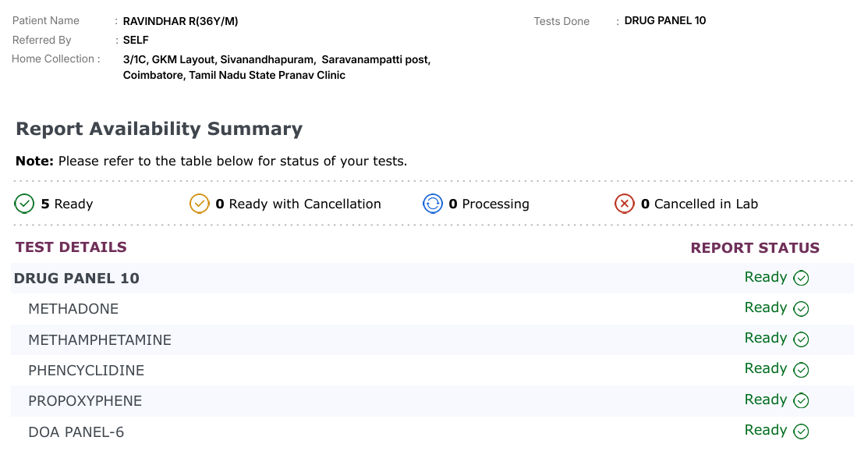Select the DRUG PANEL 10 row heading
Image resolution: width=868 pixels, height=476 pixels.
[x=76, y=279]
